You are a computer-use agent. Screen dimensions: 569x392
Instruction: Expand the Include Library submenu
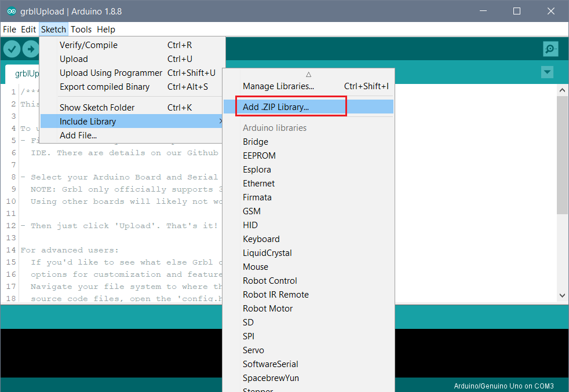(131, 121)
